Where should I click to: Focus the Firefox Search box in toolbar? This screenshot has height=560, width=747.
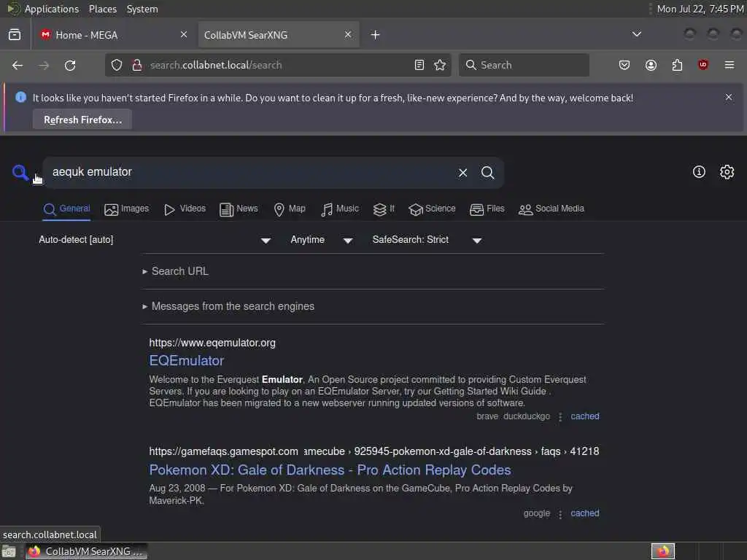tap(524, 65)
